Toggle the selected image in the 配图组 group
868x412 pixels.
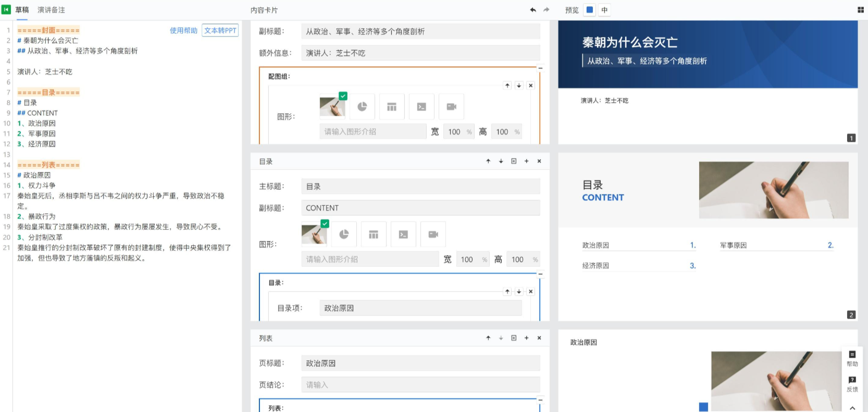pyautogui.click(x=332, y=106)
